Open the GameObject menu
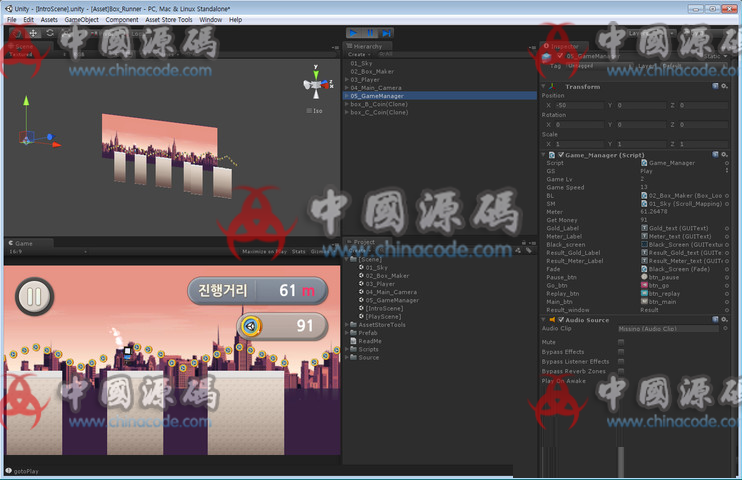742x480 pixels. (x=81, y=20)
